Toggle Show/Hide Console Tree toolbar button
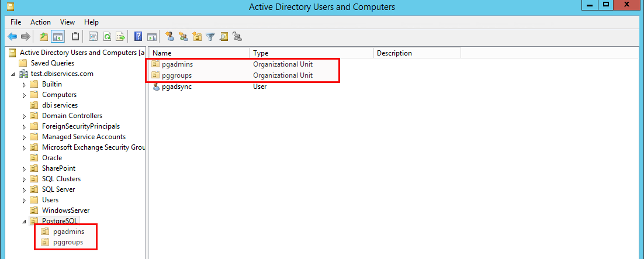The height and width of the screenshot is (259, 644). click(57, 37)
